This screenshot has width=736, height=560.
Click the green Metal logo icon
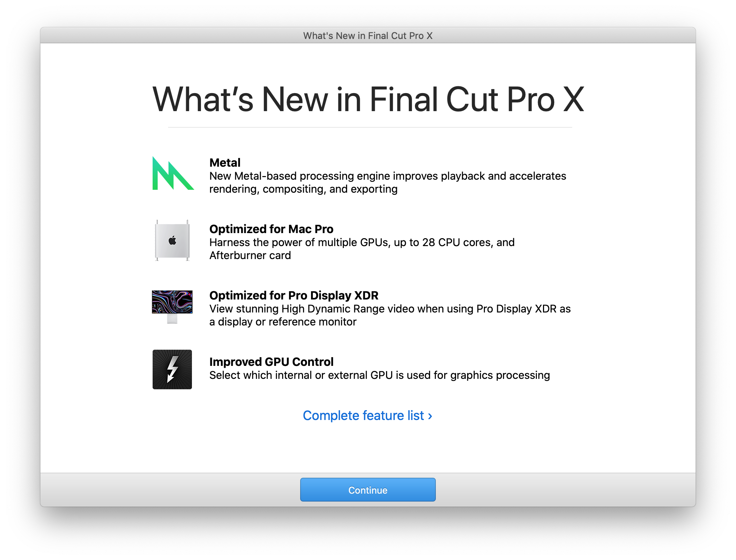coord(173,173)
